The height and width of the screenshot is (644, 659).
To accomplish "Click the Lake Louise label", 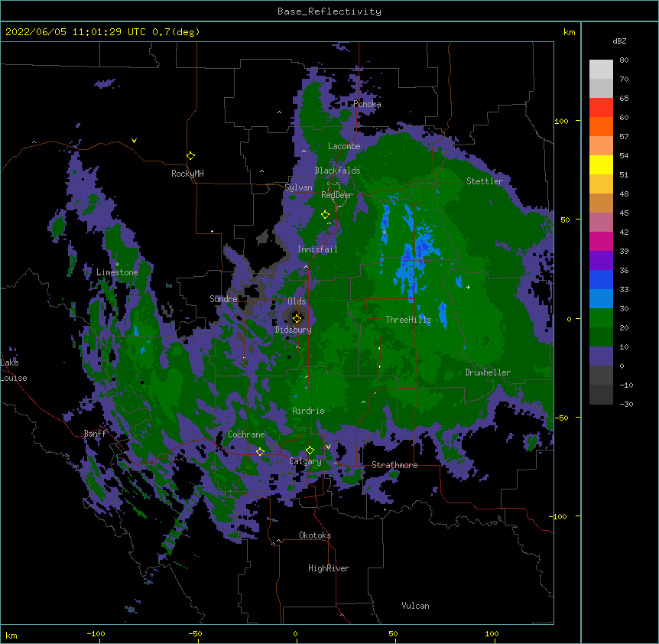I will [x=14, y=370].
